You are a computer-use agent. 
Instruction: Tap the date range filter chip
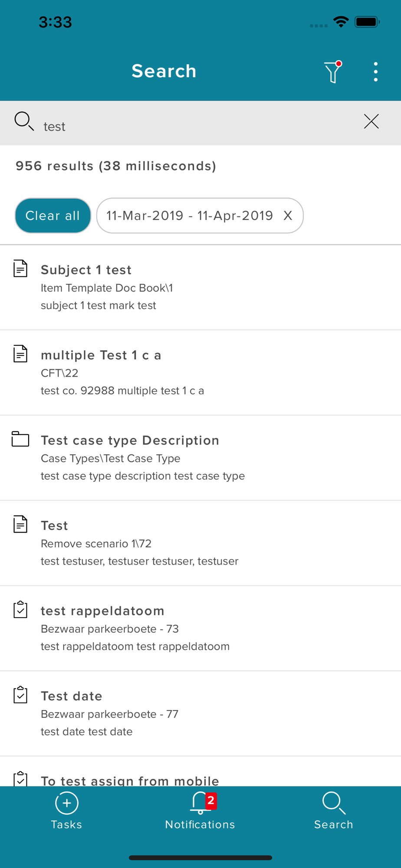pyautogui.click(x=190, y=216)
